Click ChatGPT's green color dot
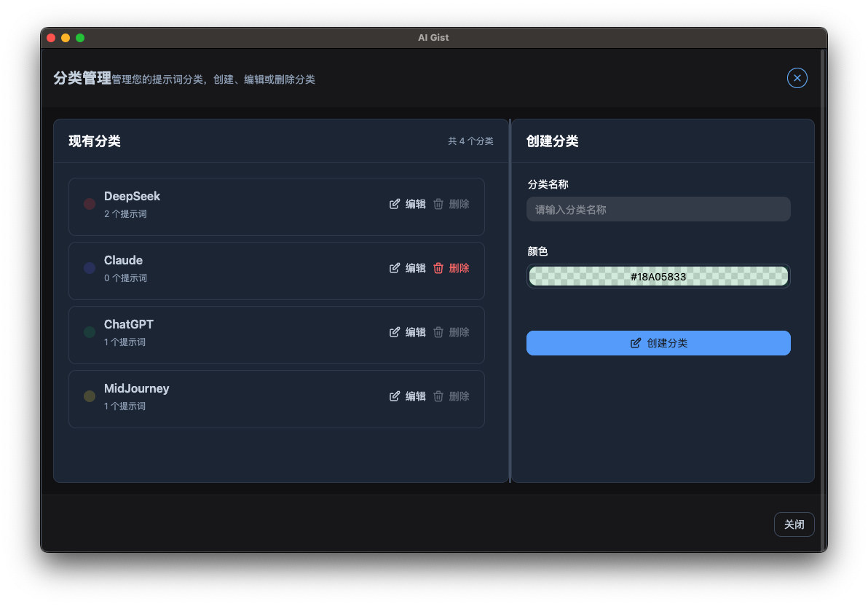 pyautogui.click(x=89, y=332)
